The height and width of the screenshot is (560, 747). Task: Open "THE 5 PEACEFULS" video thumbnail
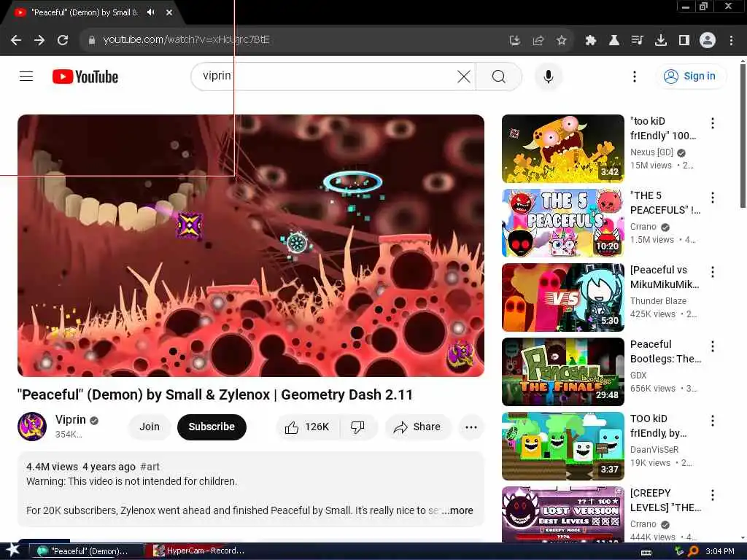pyautogui.click(x=562, y=223)
